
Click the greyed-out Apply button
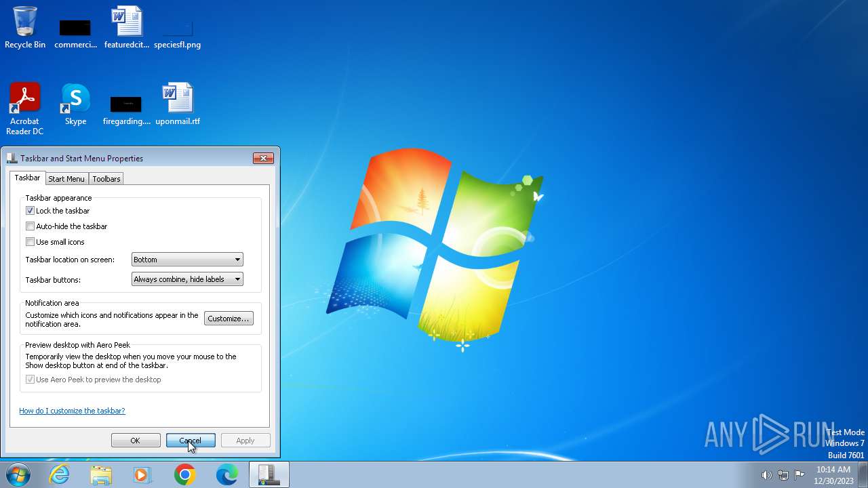(x=245, y=441)
